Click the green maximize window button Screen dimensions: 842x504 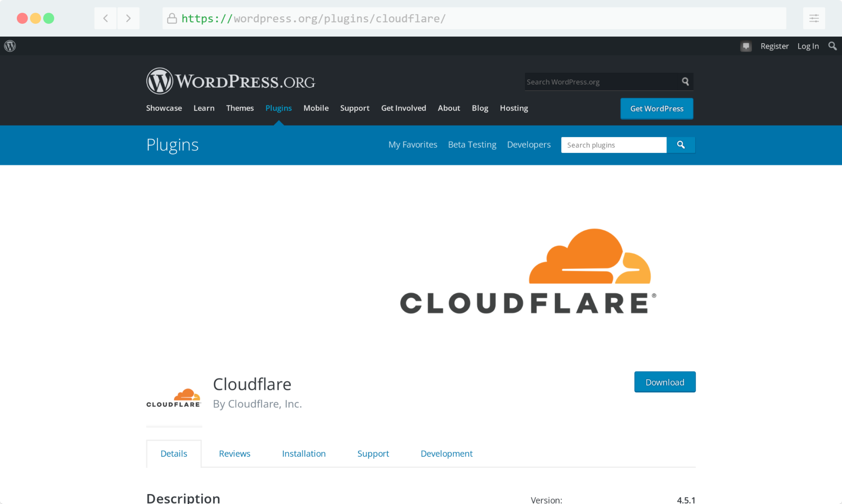click(49, 18)
